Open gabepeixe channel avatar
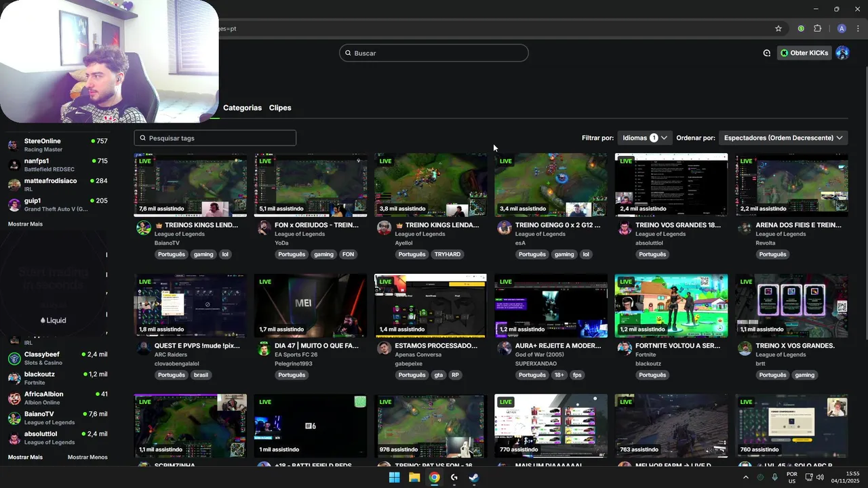 point(384,348)
